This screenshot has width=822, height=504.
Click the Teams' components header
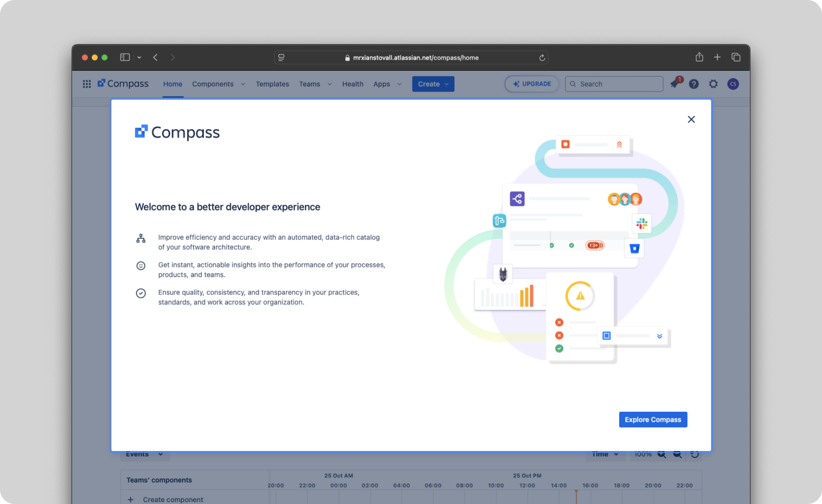159,480
